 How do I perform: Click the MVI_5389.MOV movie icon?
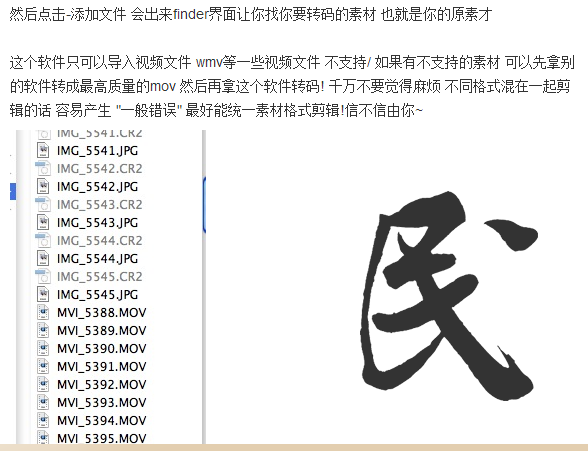click(43, 330)
